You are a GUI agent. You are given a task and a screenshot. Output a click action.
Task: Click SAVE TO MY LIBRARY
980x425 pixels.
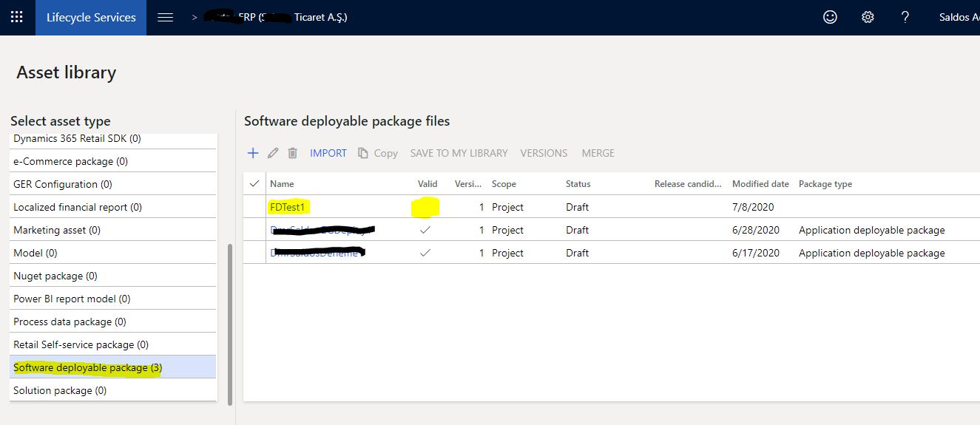(x=459, y=153)
